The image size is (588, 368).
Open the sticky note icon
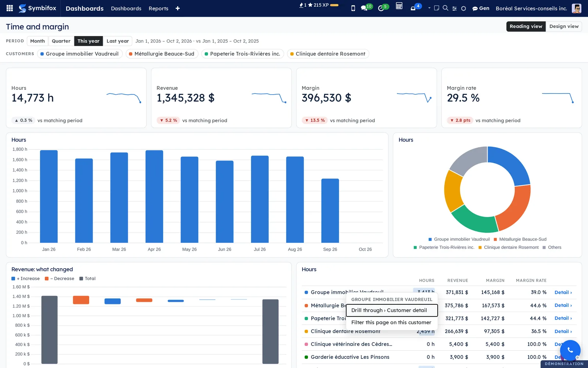tap(437, 8)
